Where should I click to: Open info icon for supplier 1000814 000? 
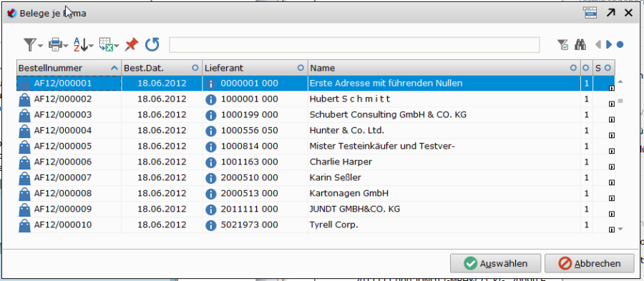210,147
